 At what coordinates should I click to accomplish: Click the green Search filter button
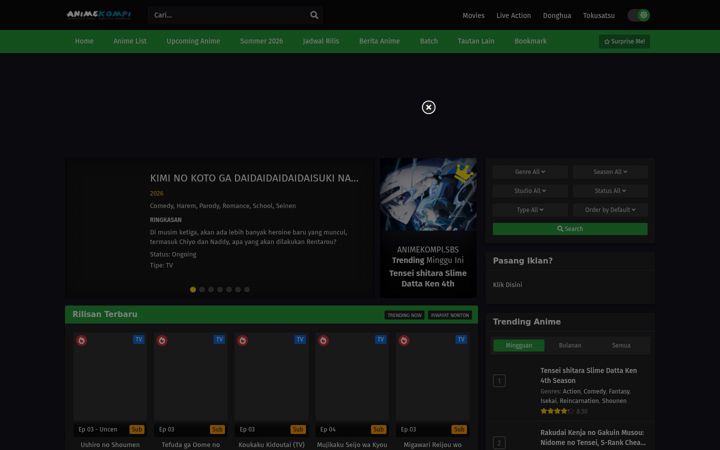tap(570, 229)
